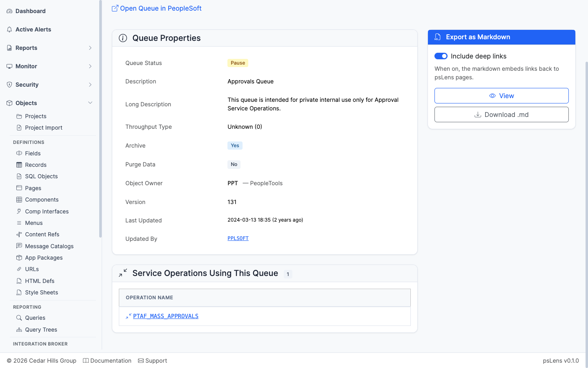
Task: Expand the Security submenu chevron
Action: (x=90, y=85)
